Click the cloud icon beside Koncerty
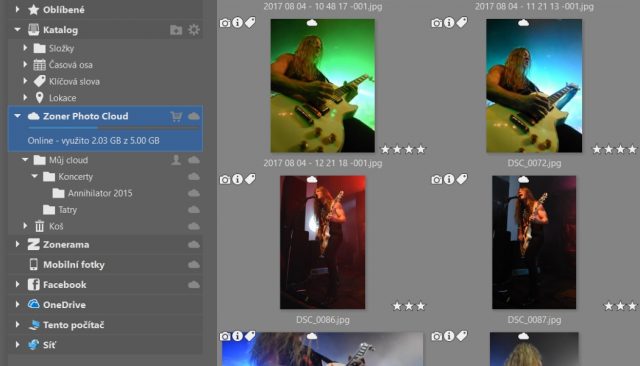Screen dimensions: 640x366 (194, 177)
